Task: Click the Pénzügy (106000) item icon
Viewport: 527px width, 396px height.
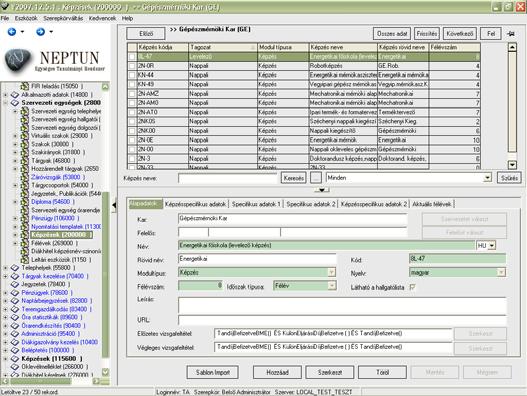Action: click(25, 219)
